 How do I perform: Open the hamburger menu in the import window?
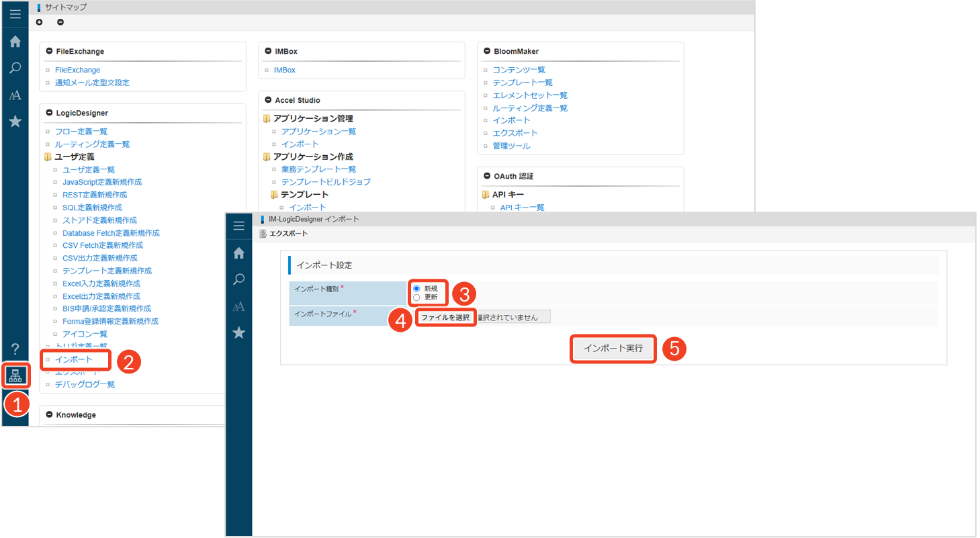238,226
